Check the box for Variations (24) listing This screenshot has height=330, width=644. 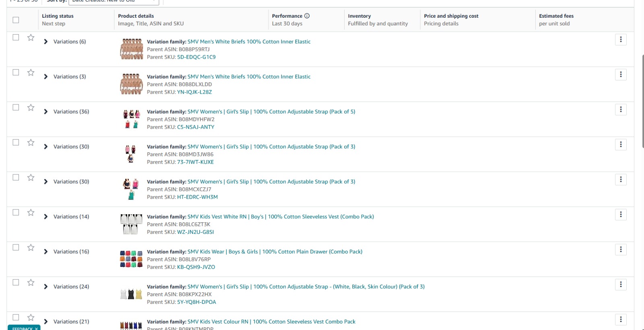16,283
